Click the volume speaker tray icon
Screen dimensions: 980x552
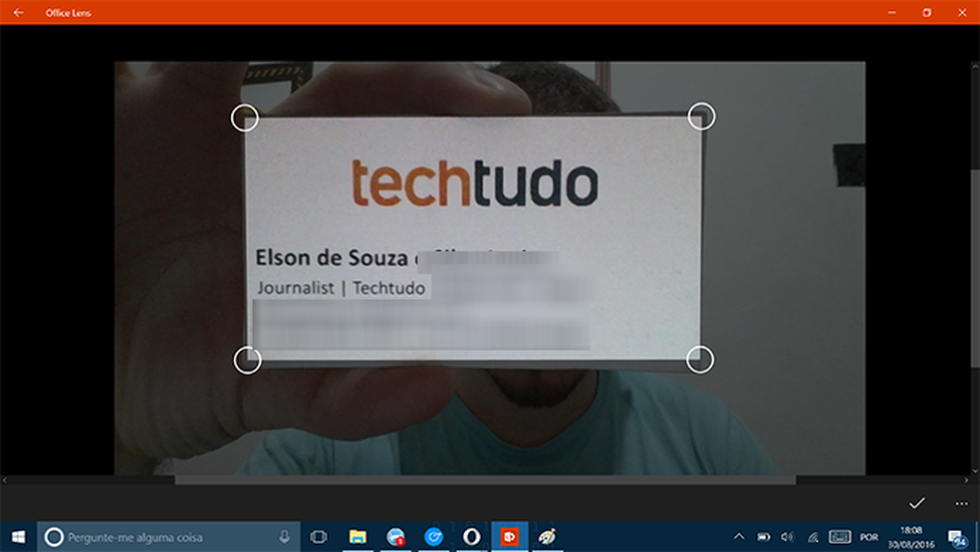click(x=788, y=537)
